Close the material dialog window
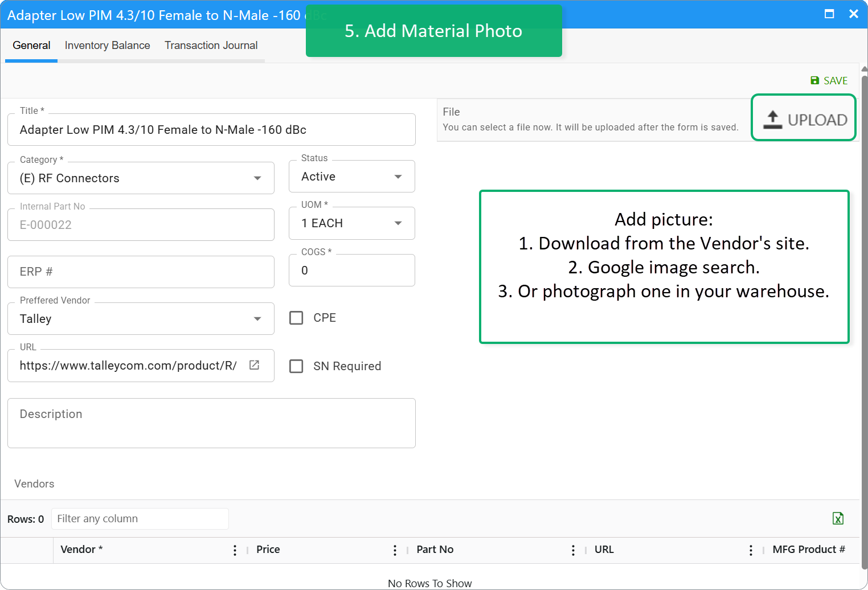The image size is (868, 590). 853,14
